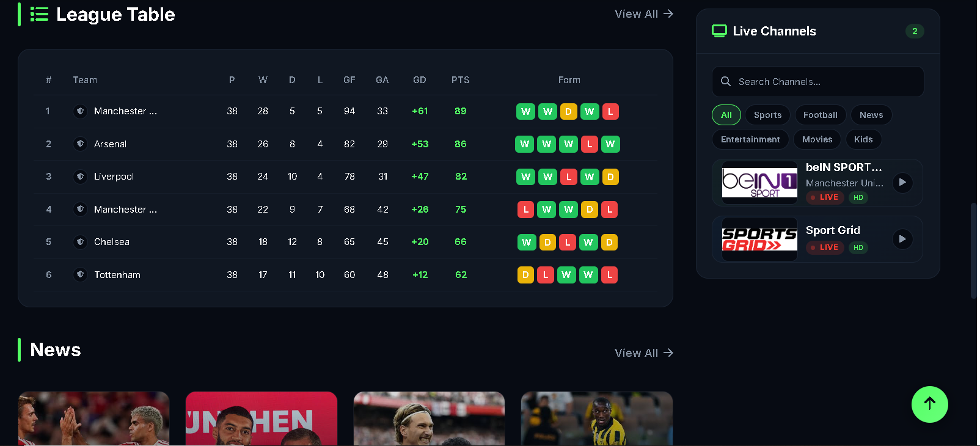
Task: Open View All for News section
Action: tap(644, 353)
